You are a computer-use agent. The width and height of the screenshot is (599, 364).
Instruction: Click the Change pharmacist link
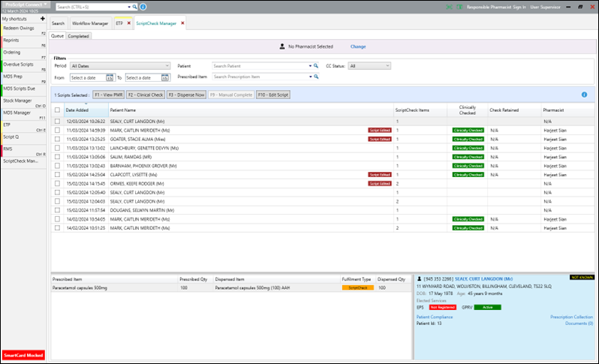358,47
